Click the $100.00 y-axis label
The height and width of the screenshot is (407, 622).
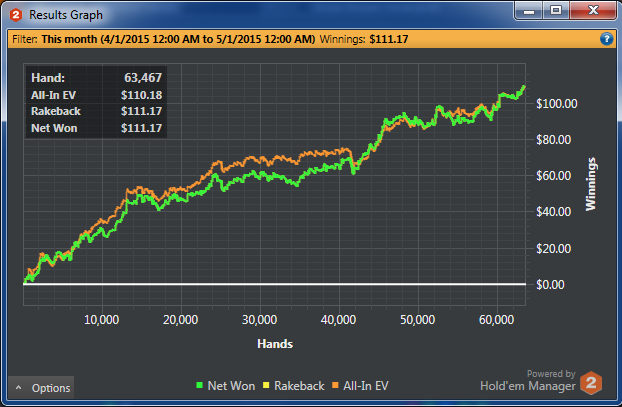[x=557, y=104]
